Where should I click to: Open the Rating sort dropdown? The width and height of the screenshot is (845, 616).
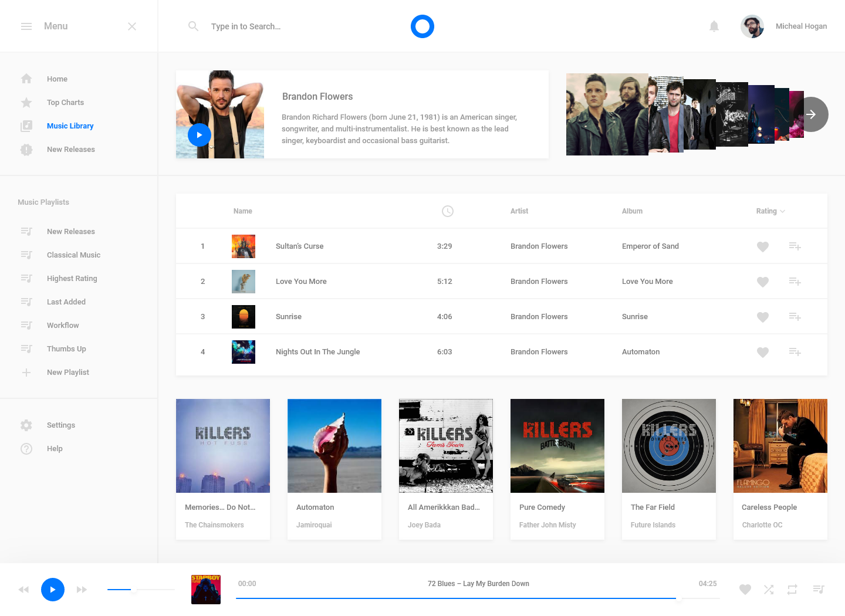[x=770, y=211]
